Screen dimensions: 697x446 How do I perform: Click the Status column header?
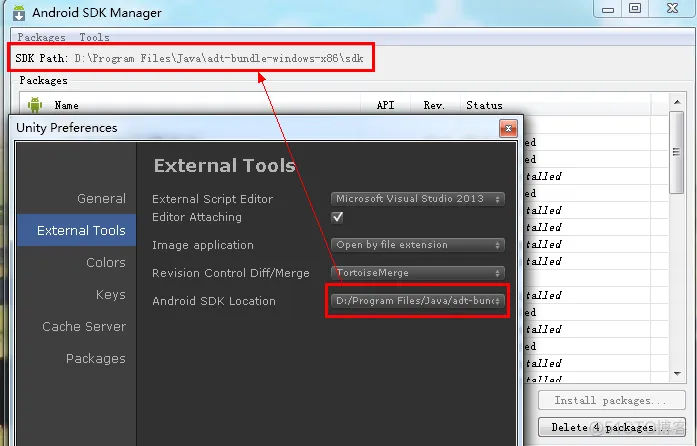[x=484, y=105]
